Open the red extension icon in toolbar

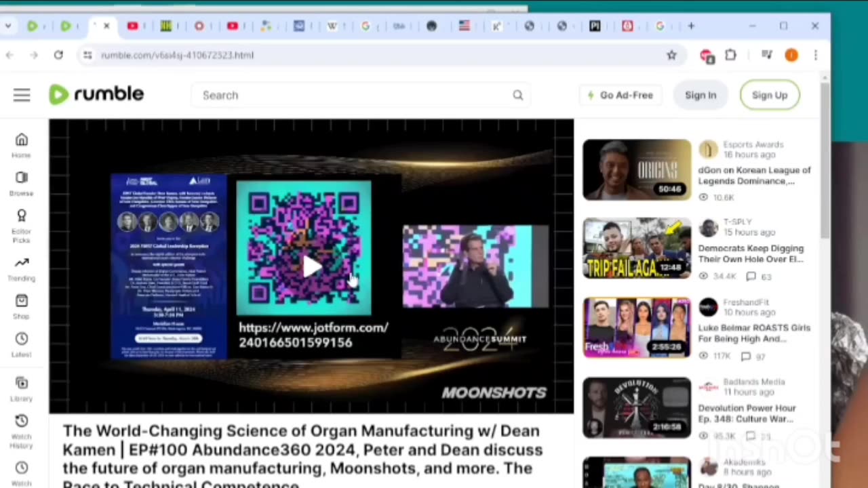pyautogui.click(x=707, y=56)
